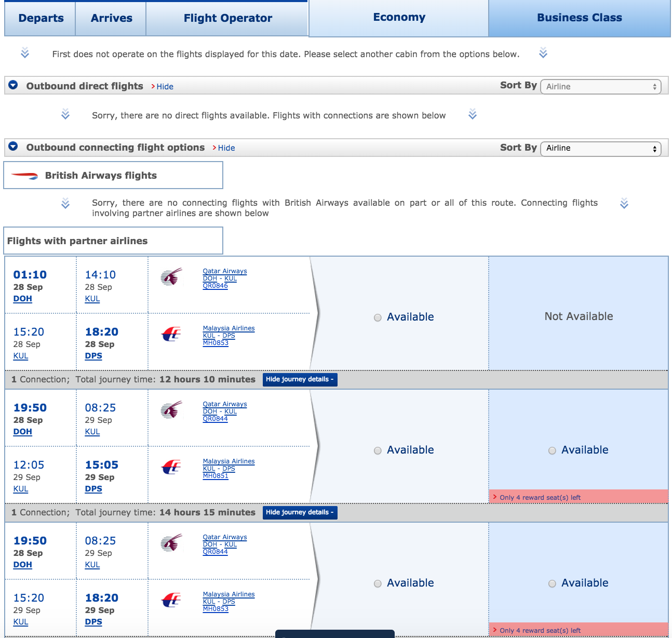
Task: Select Available in Business Class for flight QR0844 option
Action: pos(552,450)
